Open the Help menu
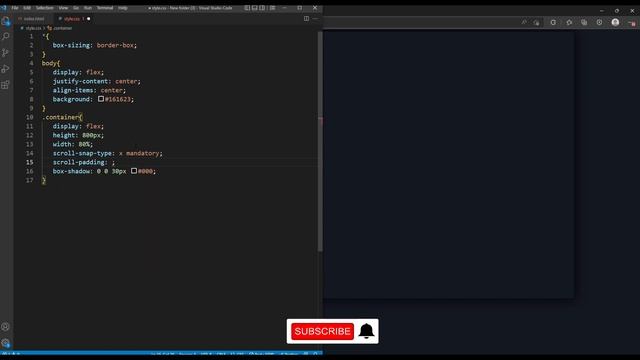The image size is (640, 360). [123, 8]
